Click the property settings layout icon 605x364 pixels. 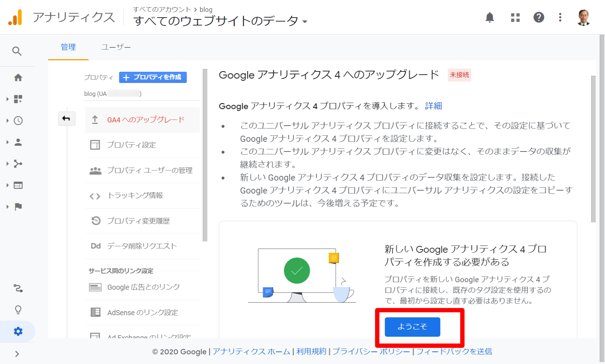tap(95, 145)
